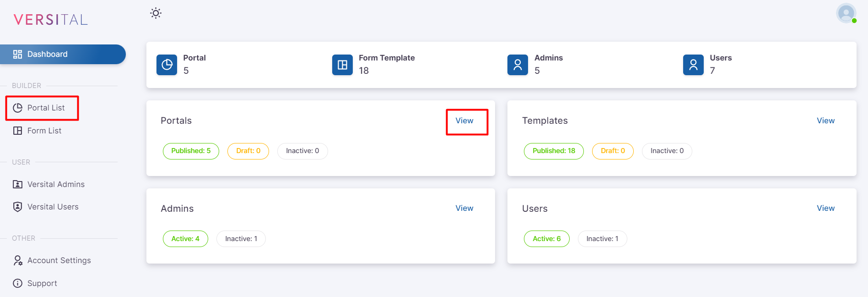Select the Draft: 0 templates badge
The height and width of the screenshot is (297, 868).
point(612,151)
